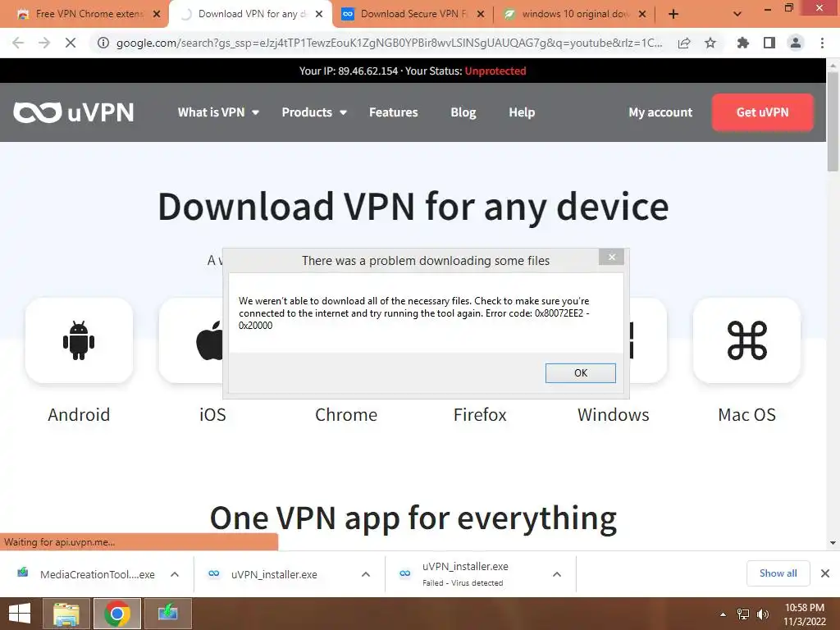Open the Blog menu item
The image size is (840, 630).
coord(463,112)
